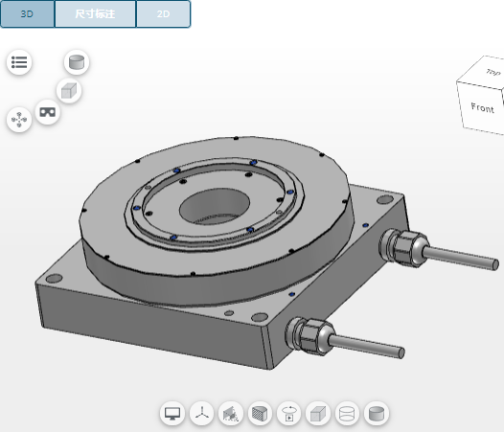Switch to the 2D tab

click(x=163, y=13)
